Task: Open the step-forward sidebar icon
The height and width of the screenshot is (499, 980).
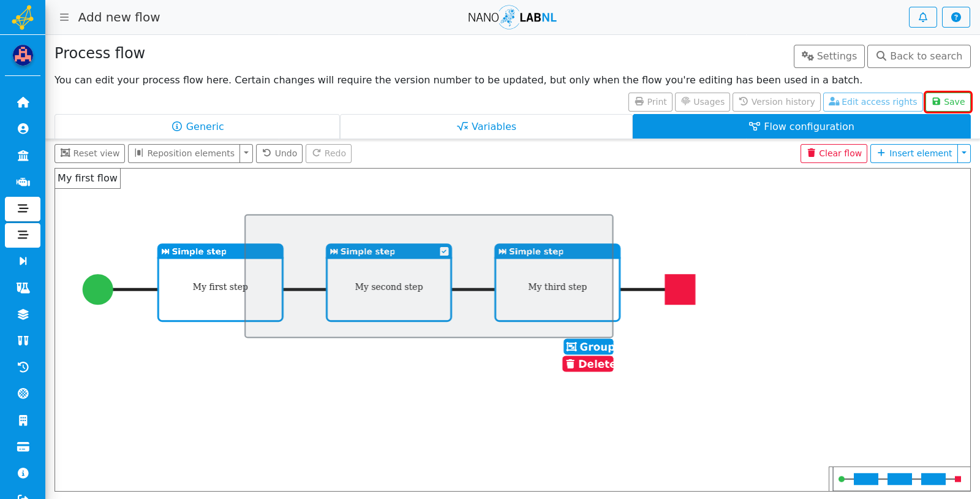Action: click(x=23, y=261)
